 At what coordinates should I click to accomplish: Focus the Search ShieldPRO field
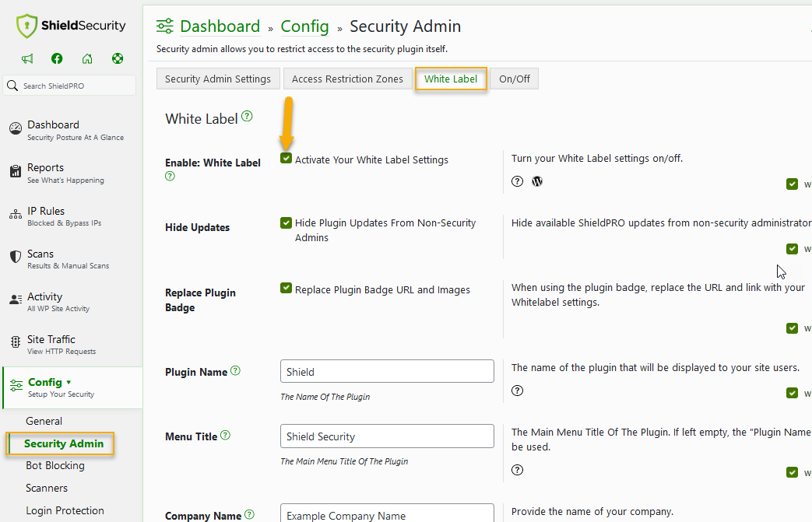point(70,86)
